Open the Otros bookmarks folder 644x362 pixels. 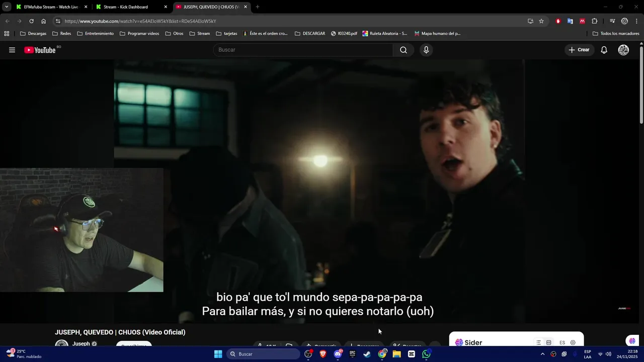174,34
